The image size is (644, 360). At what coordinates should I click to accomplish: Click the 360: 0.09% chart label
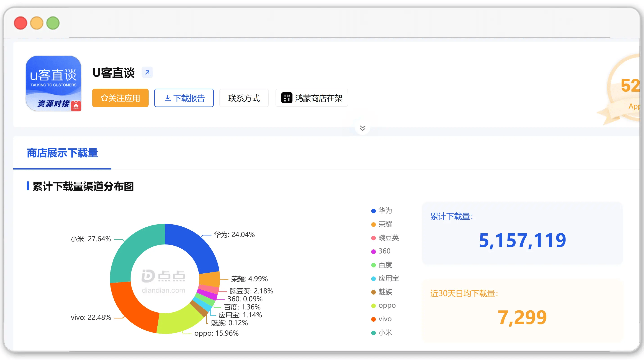pos(245,299)
